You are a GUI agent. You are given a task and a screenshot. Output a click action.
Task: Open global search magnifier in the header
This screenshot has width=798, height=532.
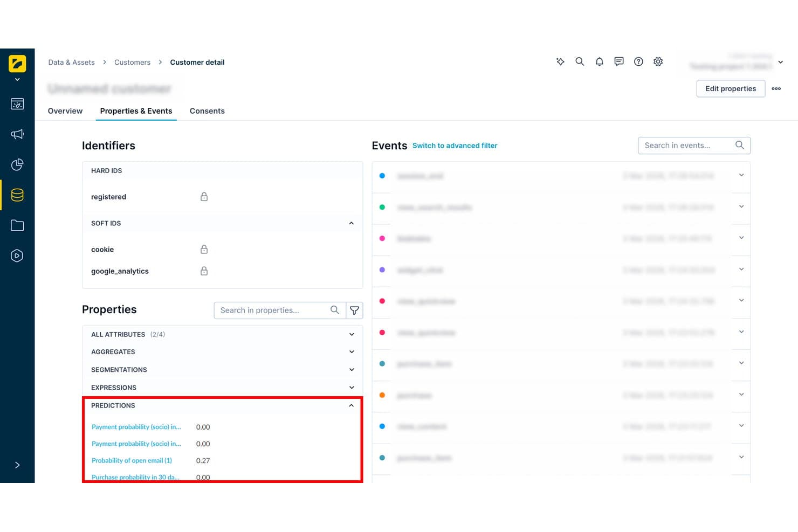[x=580, y=62]
